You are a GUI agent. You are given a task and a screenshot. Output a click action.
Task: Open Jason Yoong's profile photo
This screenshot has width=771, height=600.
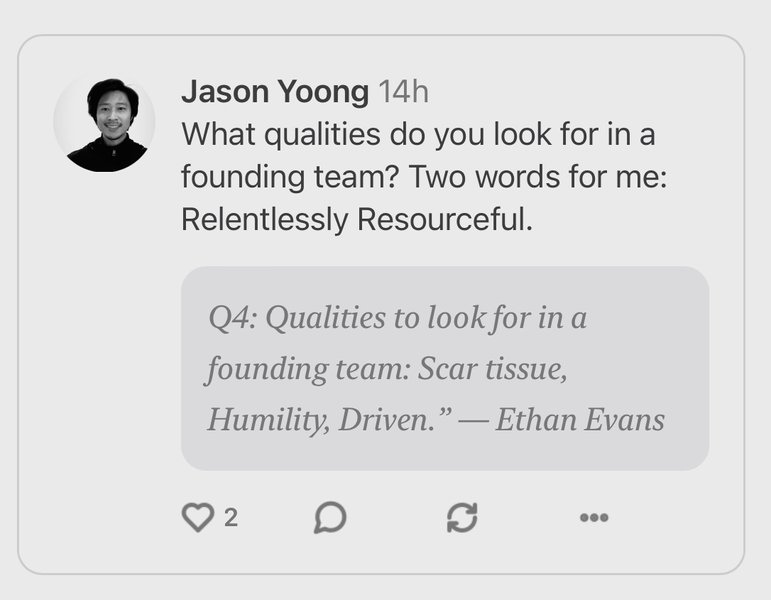pos(104,124)
